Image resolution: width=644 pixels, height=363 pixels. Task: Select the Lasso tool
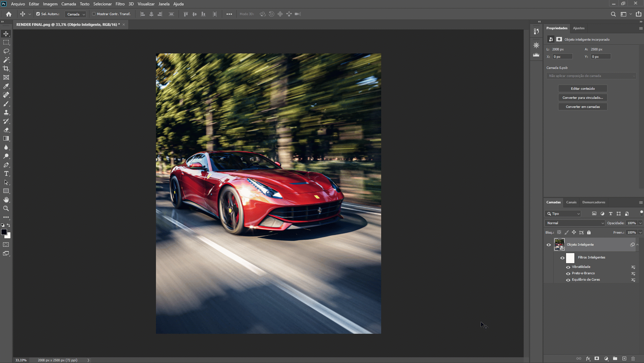pyautogui.click(x=6, y=51)
